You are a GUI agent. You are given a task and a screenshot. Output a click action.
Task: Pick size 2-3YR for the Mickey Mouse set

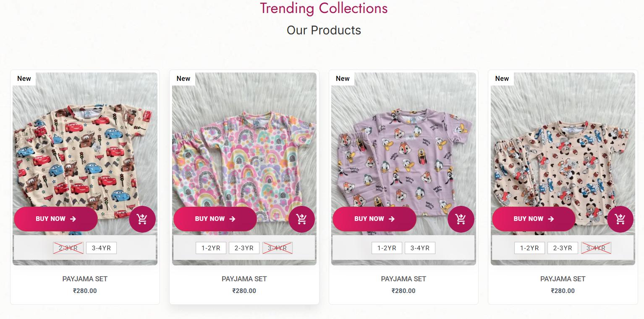563,248
